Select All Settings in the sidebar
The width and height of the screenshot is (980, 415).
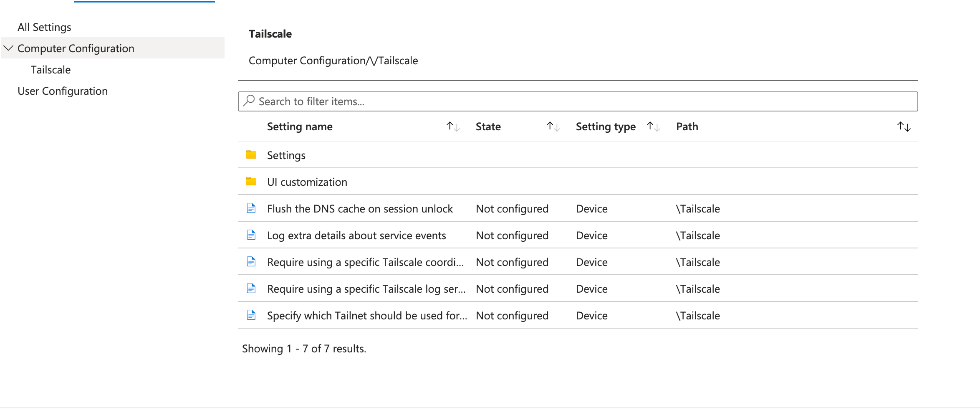click(44, 27)
